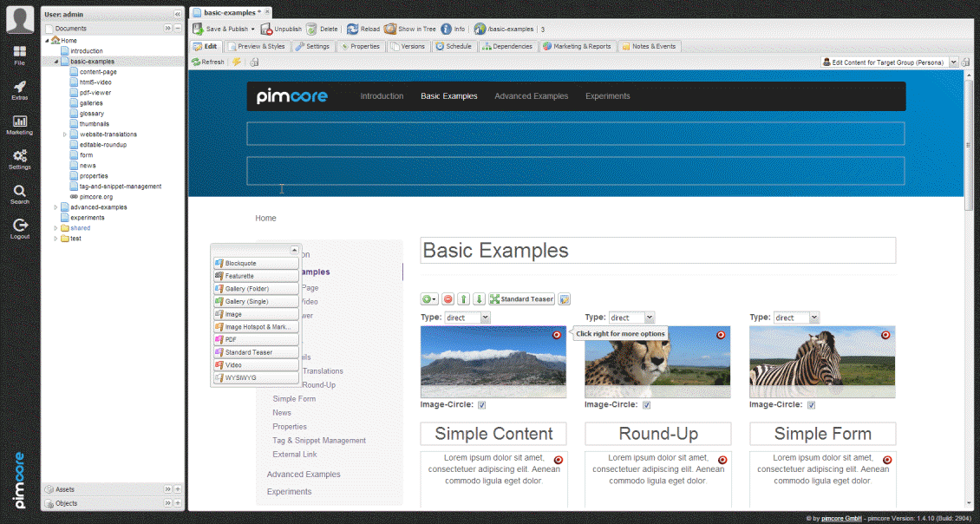980x524 pixels.
Task: Toggle Image-Circle checkbox under zebra image
Action: tap(811, 405)
